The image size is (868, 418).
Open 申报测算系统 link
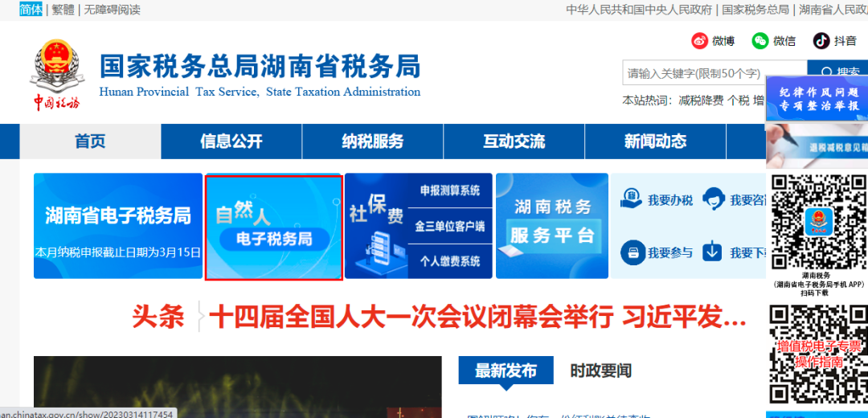(450, 191)
